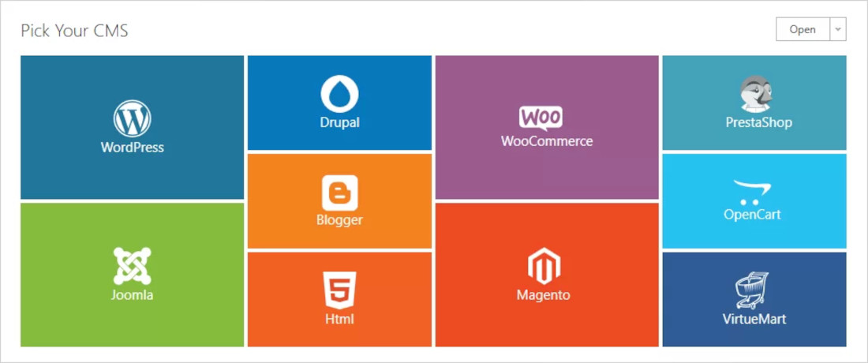Select the Drupal droplet icon
Viewport: 868px width, 363px height.
(339, 94)
